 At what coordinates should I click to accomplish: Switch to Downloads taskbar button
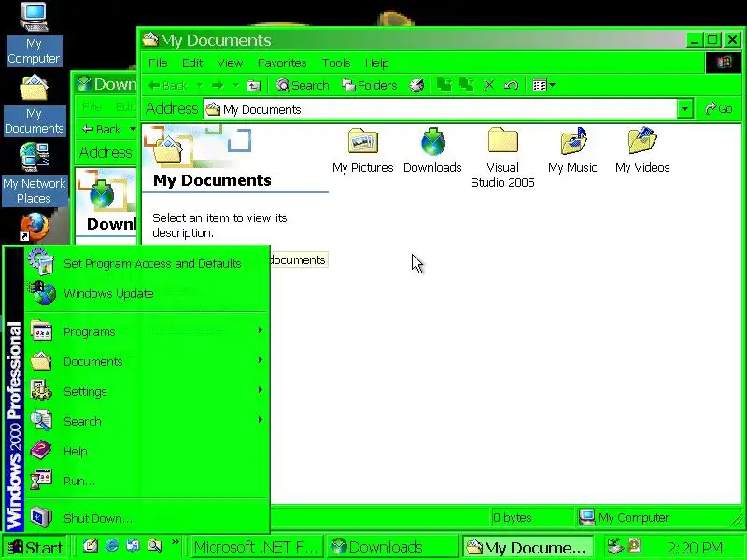391,547
